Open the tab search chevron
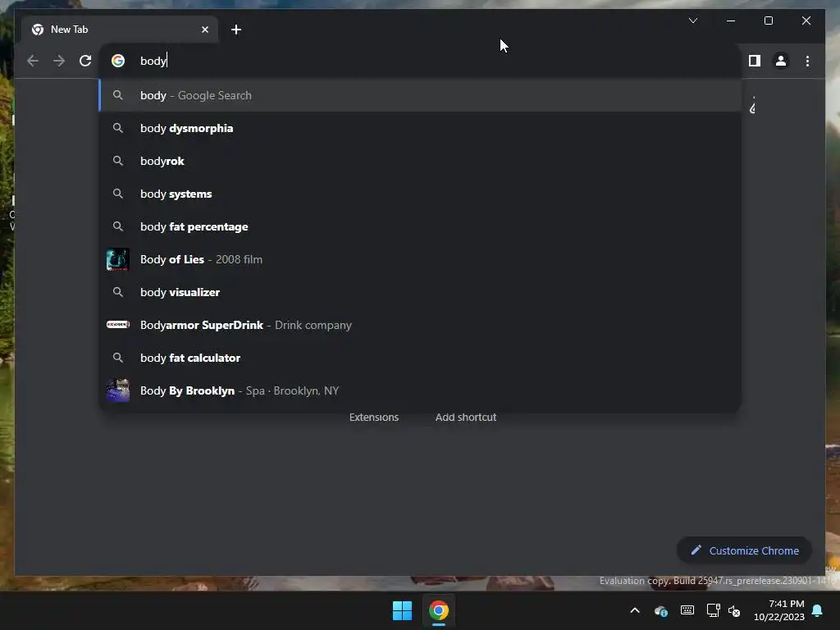Screen dimensions: 840x630 click(692, 21)
